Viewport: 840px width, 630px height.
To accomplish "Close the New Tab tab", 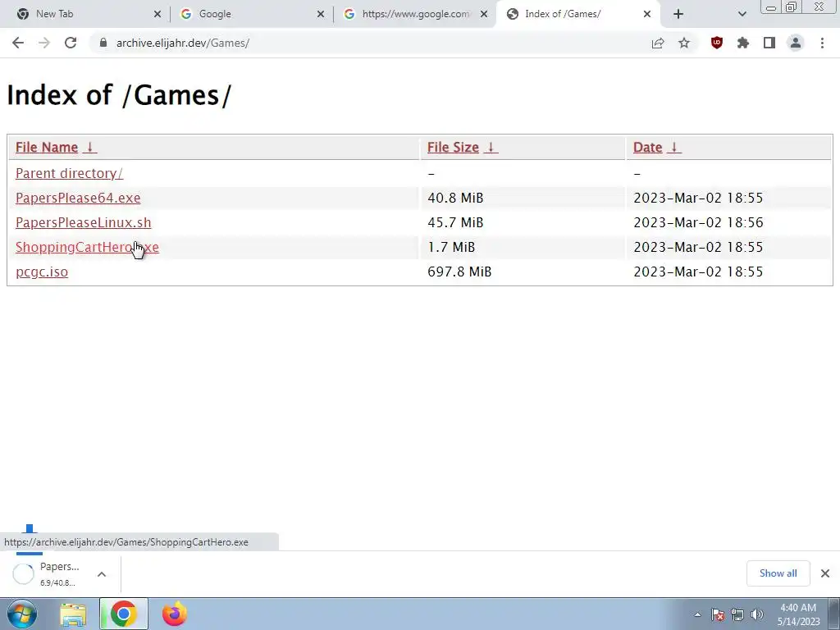I will coord(157,14).
